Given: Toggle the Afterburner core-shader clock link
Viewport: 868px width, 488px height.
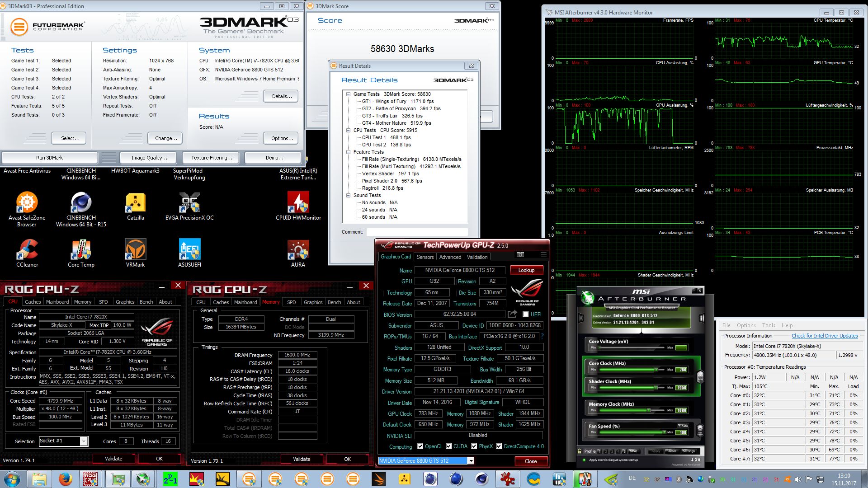Looking at the screenshot, I should pyautogui.click(x=701, y=376).
